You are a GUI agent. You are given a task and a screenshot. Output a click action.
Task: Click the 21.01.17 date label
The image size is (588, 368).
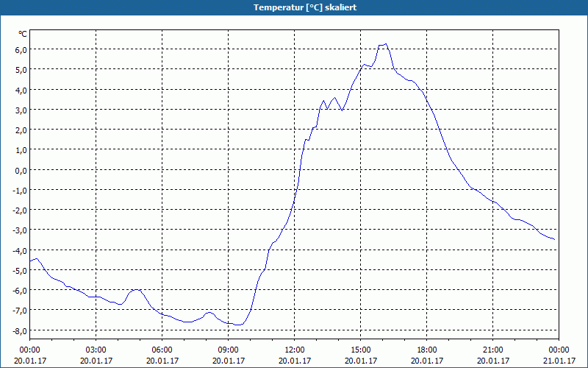[559, 361]
